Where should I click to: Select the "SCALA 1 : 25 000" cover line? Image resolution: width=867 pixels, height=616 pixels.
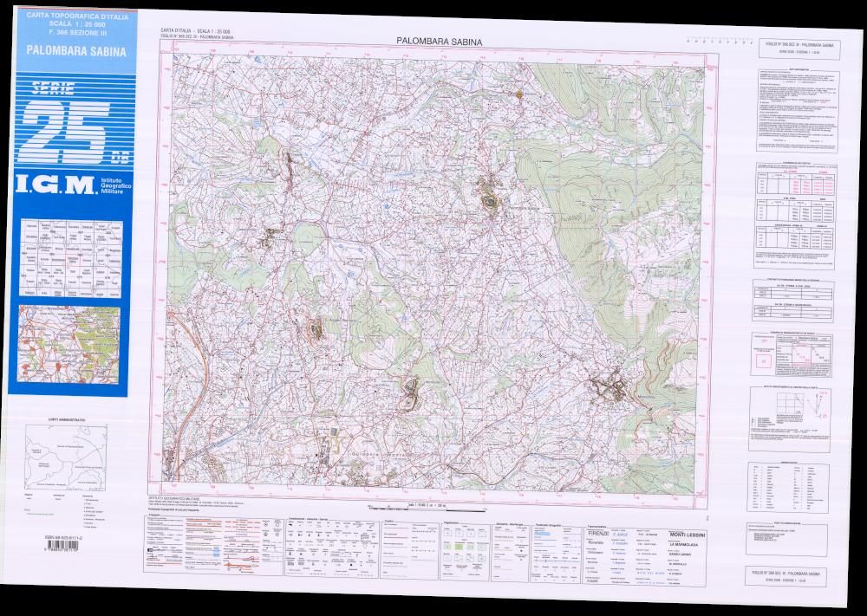77,25
